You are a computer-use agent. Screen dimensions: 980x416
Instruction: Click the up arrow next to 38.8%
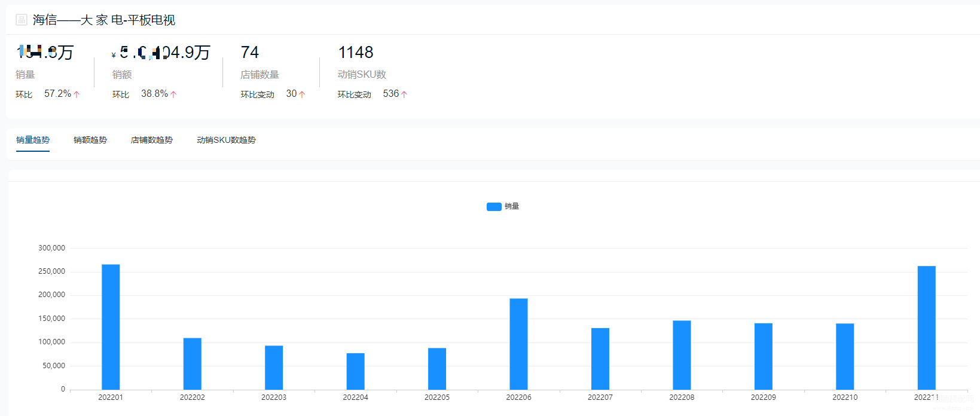[x=173, y=94]
